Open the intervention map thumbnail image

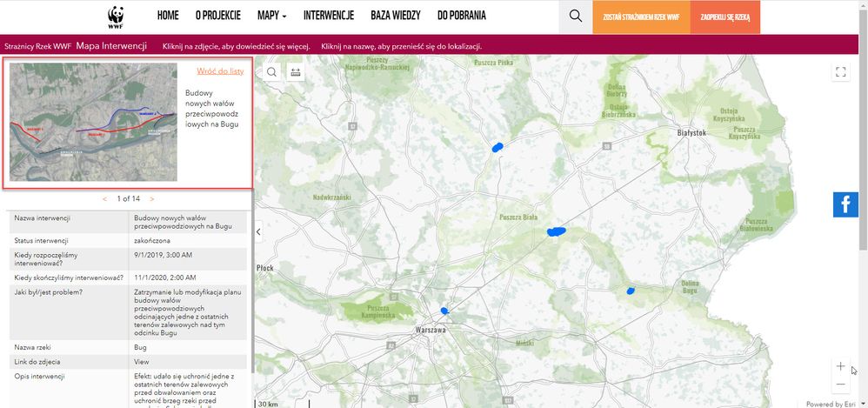(94, 122)
